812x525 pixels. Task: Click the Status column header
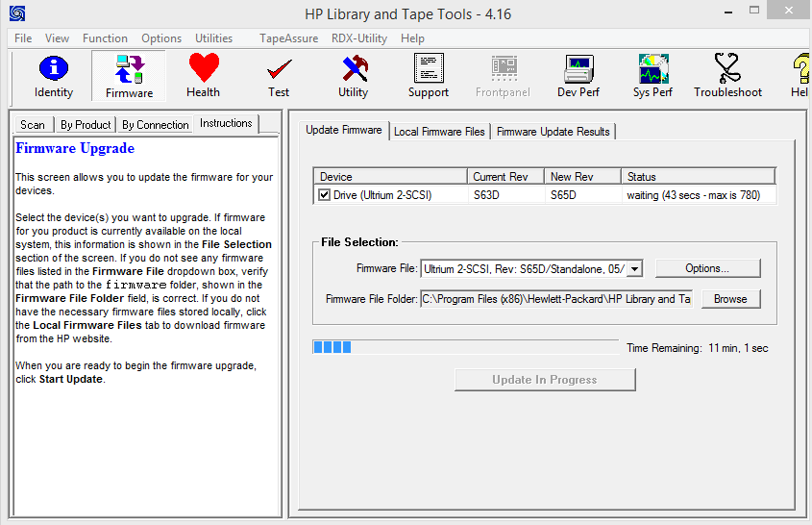point(698,177)
